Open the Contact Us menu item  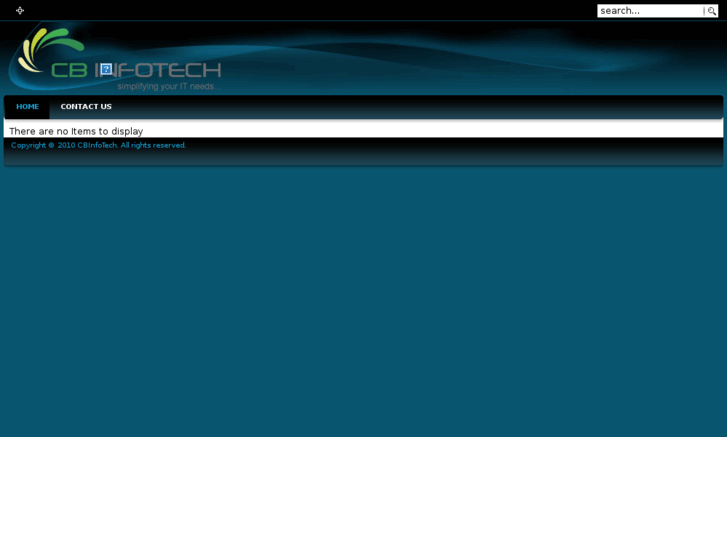click(x=86, y=106)
